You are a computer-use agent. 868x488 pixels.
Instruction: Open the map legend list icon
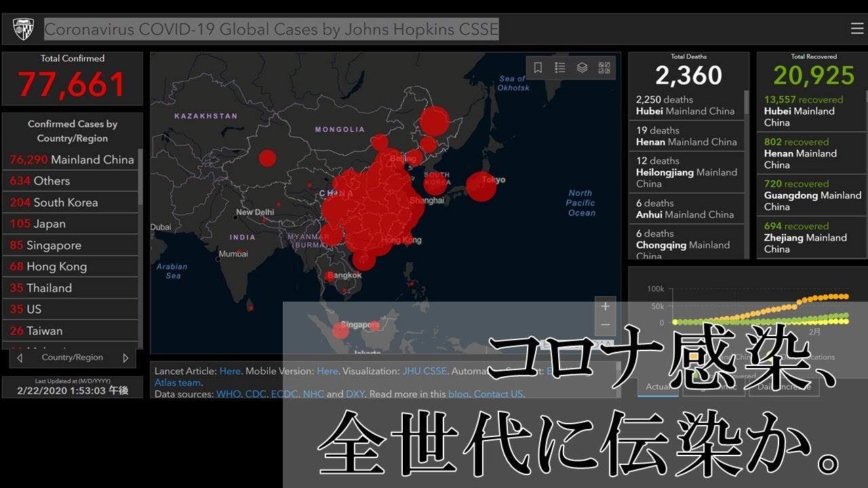560,68
